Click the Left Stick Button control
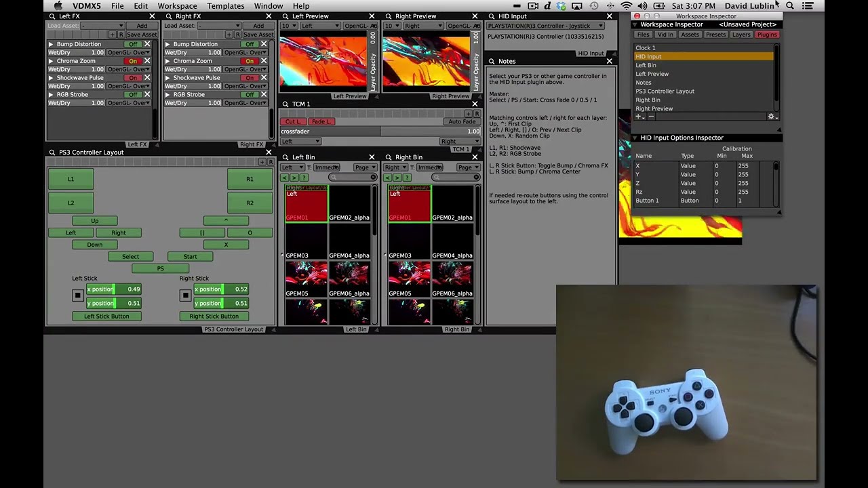 pos(106,317)
